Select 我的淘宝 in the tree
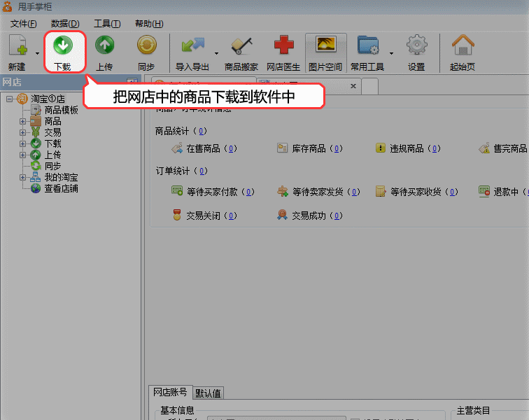This screenshot has height=420, width=529. tap(62, 177)
